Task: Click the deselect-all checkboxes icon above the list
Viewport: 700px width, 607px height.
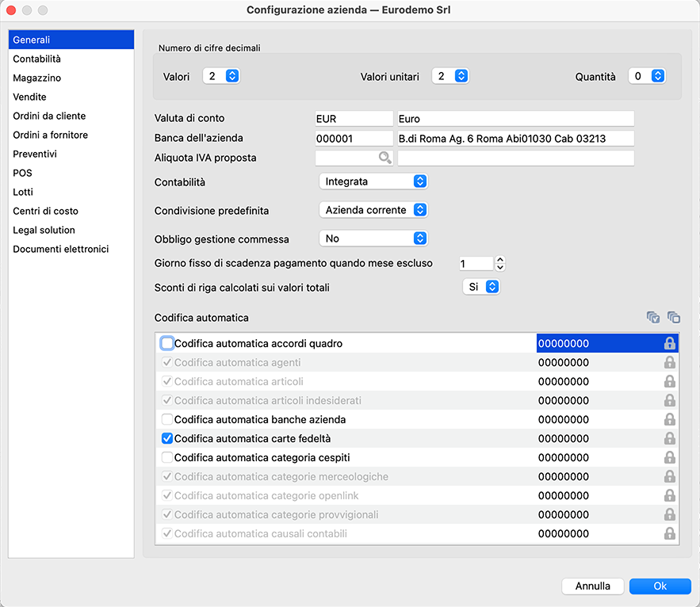Action: [x=674, y=318]
